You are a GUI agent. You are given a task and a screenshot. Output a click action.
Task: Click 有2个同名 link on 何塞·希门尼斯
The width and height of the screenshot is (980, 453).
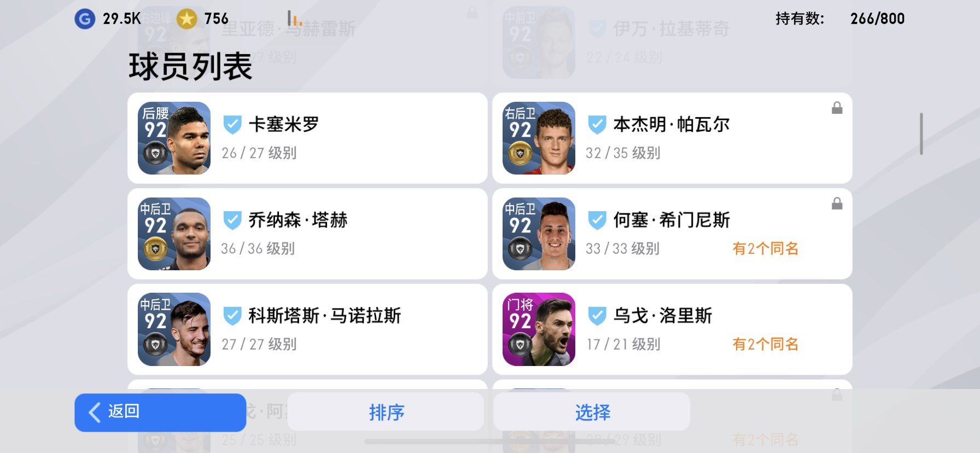coord(765,248)
